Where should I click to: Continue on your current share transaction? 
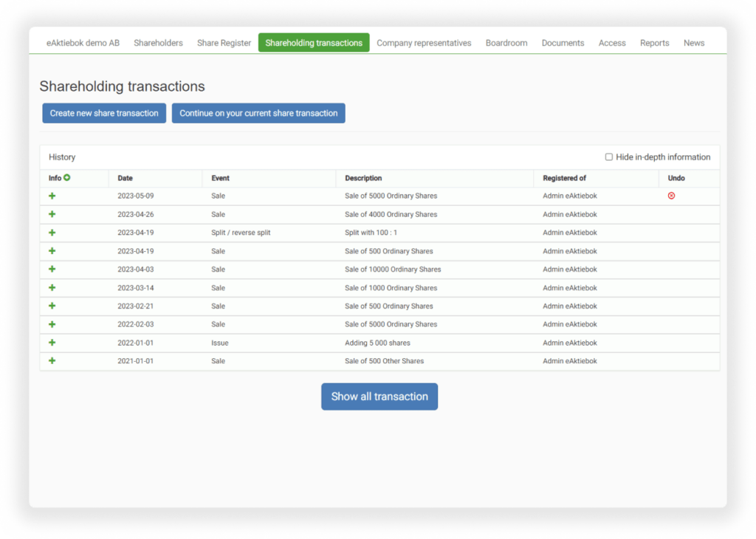pyautogui.click(x=258, y=113)
